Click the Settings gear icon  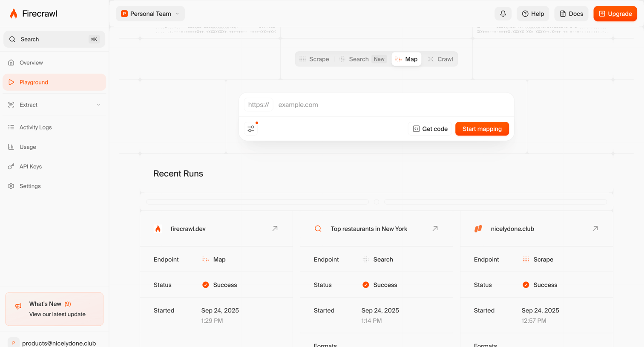(x=11, y=186)
